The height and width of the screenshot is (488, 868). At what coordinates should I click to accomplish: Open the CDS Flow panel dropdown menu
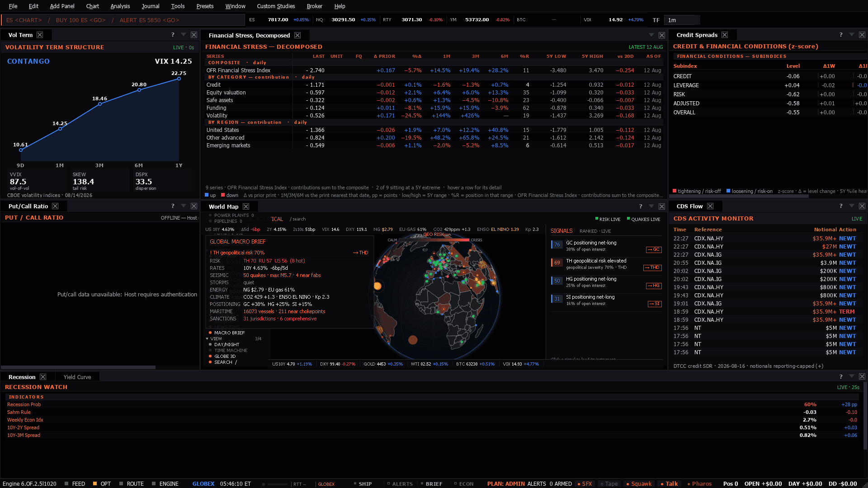click(x=852, y=206)
